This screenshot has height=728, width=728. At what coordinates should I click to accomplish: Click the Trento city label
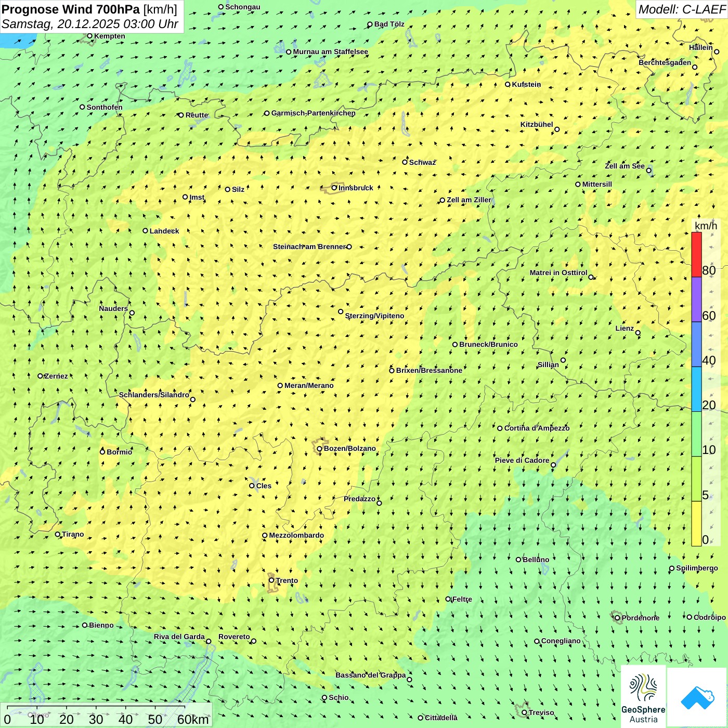point(287,580)
